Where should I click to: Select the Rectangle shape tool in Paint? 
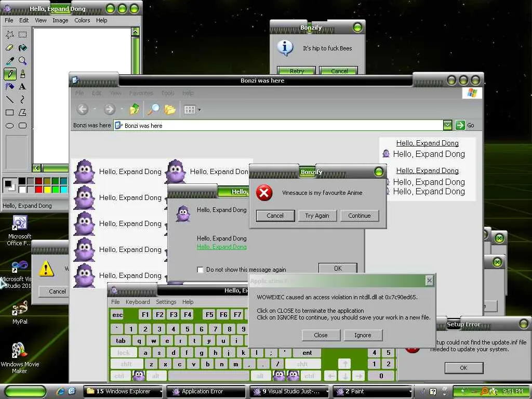click(10, 112)
